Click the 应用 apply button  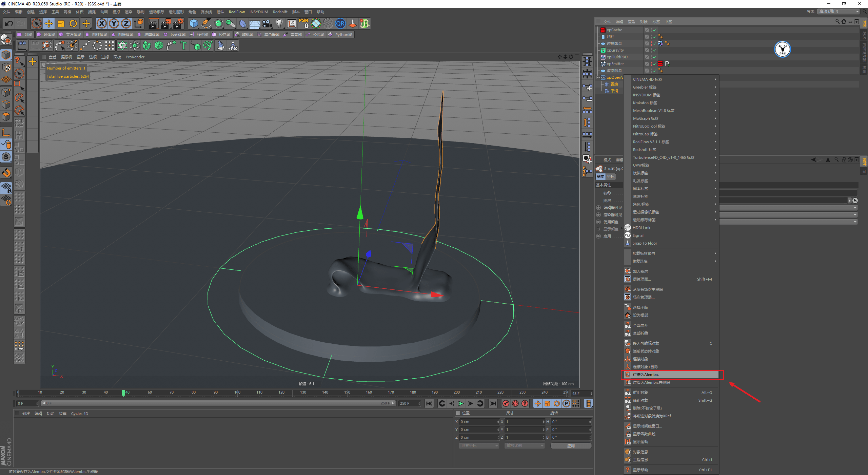[571, 446]
